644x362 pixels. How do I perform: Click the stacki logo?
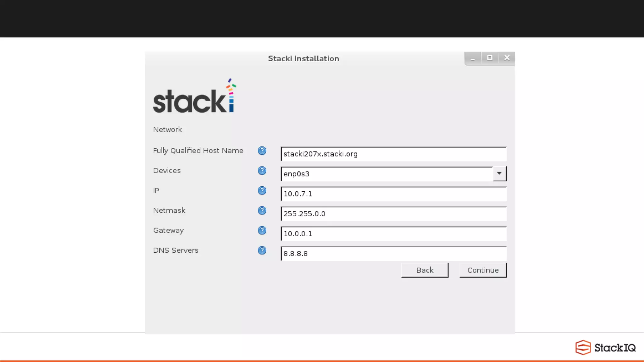pyautogui.click(x=194, y=96)
